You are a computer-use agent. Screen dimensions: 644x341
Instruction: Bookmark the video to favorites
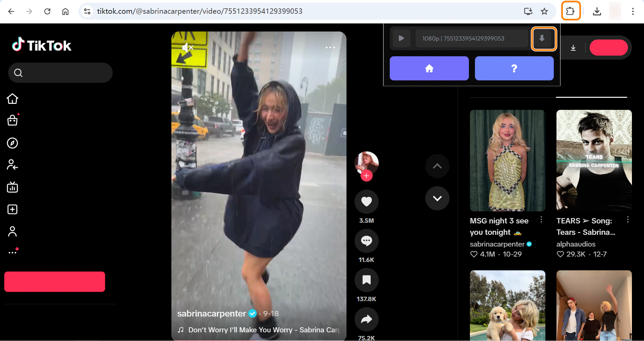click(x=366, y=280)
